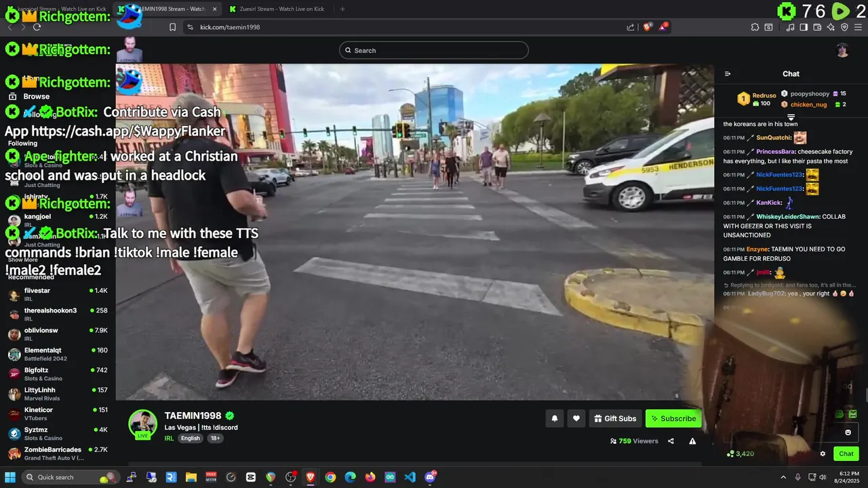Image resolution: width=868 pixels, height=488 pixels.
Task: Open LittyLinhh Marvel Rivals channel
Action: (58, 394)
